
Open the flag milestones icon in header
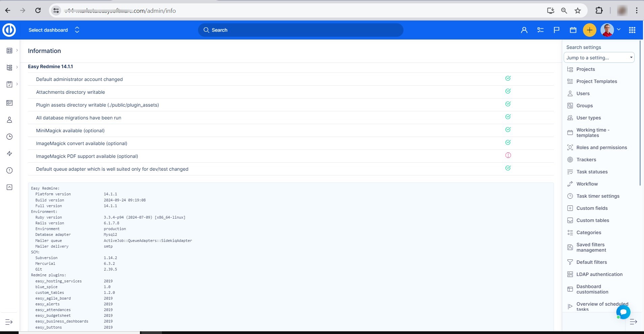[556, 30]
